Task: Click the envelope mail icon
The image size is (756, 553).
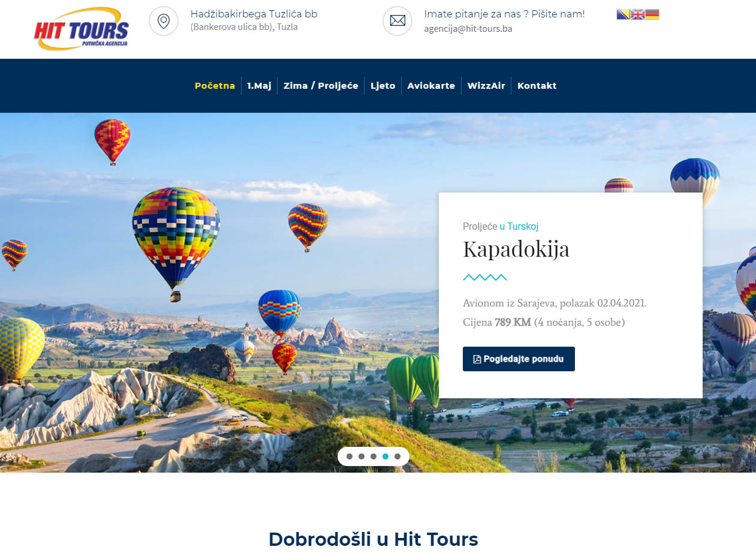Action: [x=397, y=21]
